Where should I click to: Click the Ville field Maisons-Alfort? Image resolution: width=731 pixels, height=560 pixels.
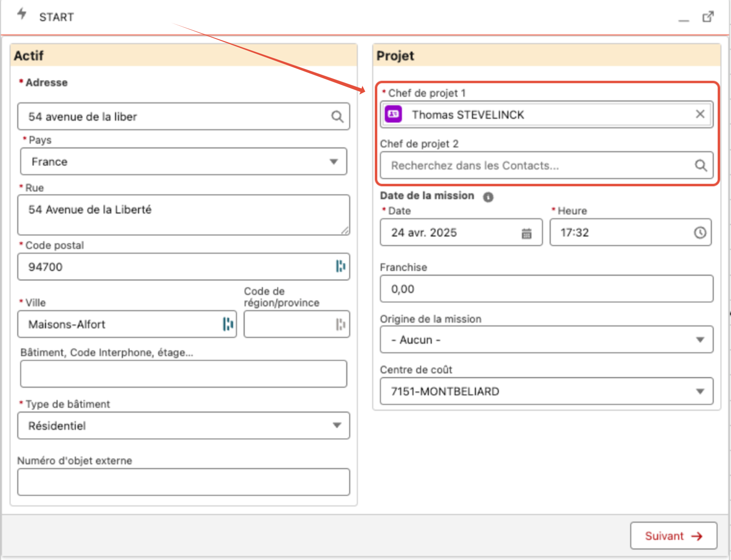tap(127, 324)
